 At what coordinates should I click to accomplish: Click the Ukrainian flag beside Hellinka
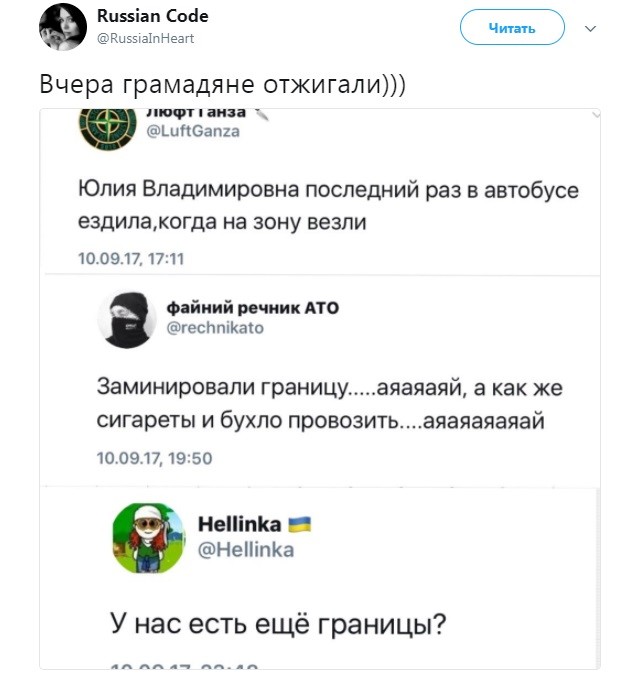point(300,524)
